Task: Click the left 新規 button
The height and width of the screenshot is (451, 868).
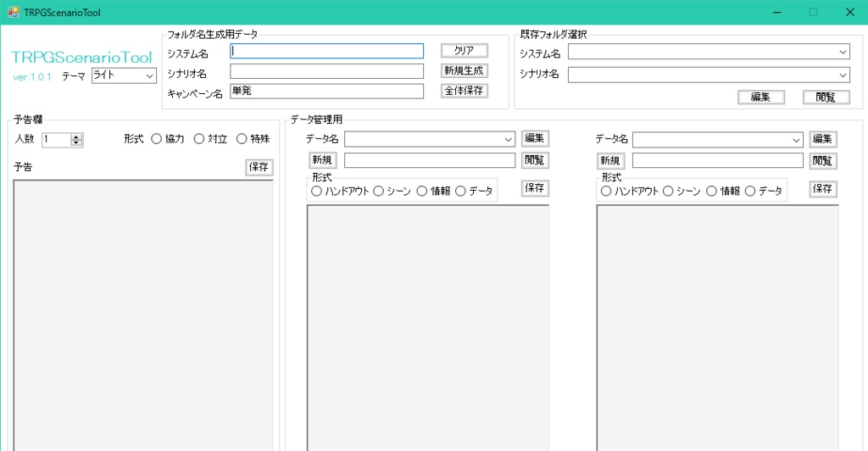Action: (x=322, y=160)
